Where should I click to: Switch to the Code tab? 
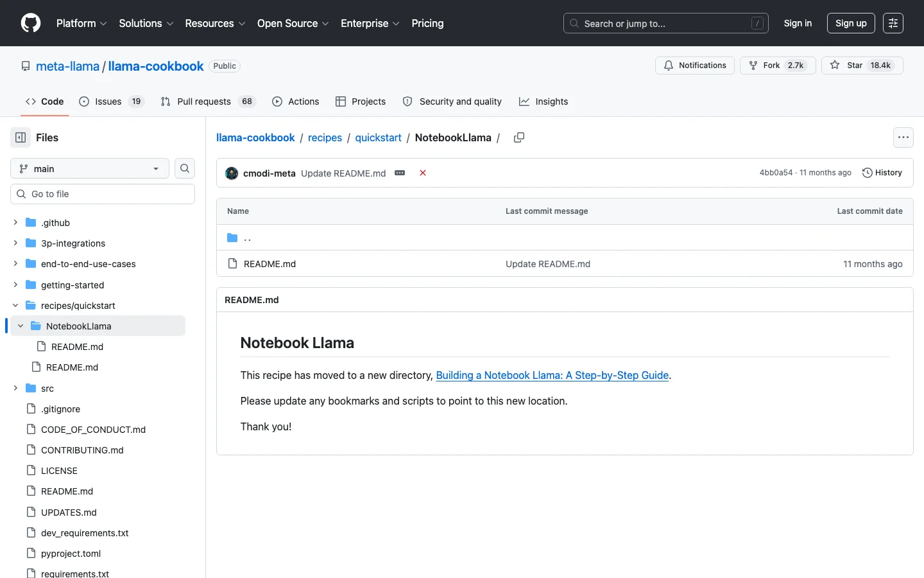[44, 101]
